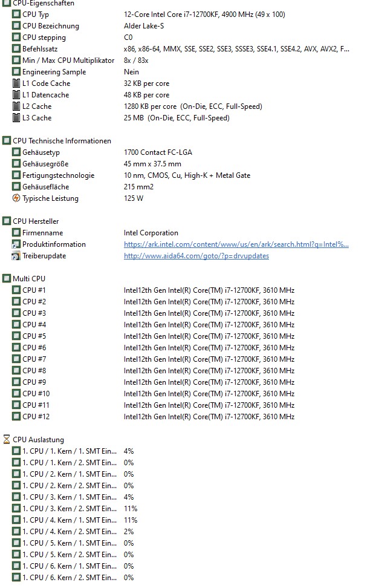The height and width of the screenshot is (588, 385).
Task: Click the CPU Hersteller section icon
Action: coord(7,221)
